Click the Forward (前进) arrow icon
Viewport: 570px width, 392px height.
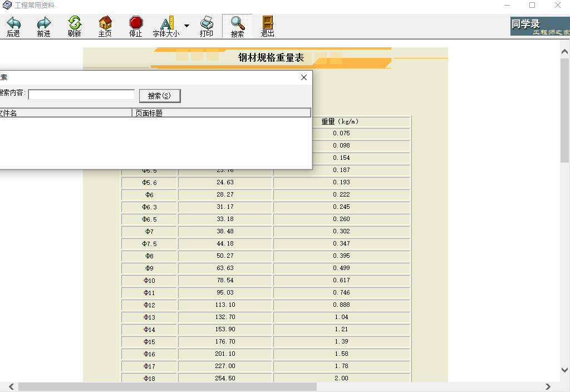(x=43, y=23)
